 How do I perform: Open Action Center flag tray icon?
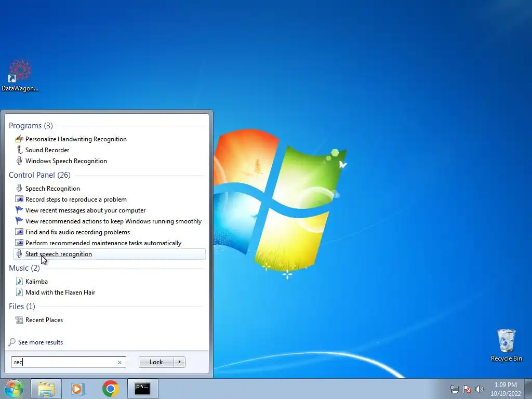coord(467,389)
